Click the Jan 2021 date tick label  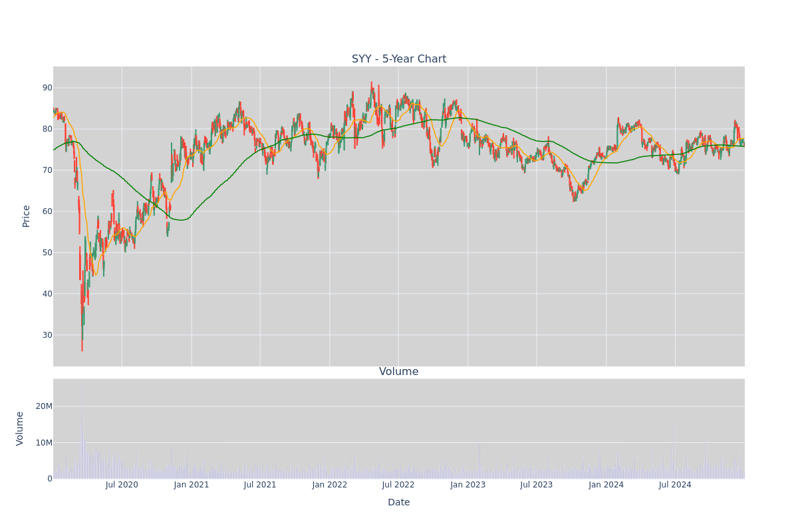192,485
